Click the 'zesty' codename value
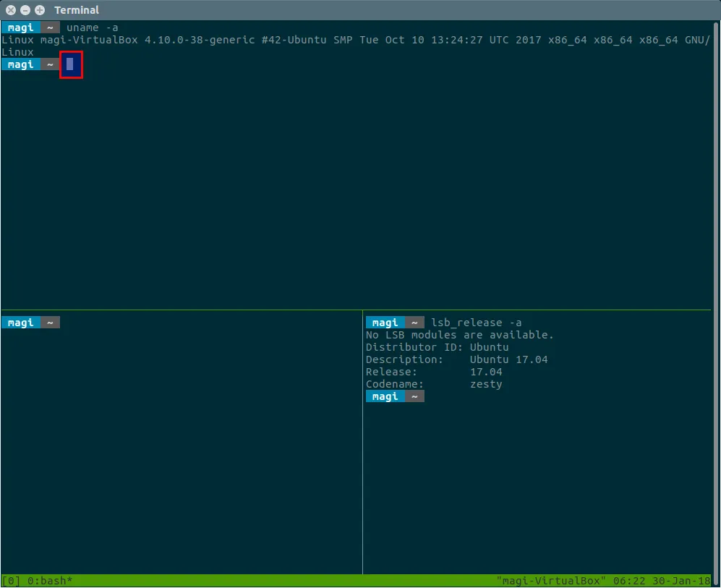The image size is (721, 588). 485,384
